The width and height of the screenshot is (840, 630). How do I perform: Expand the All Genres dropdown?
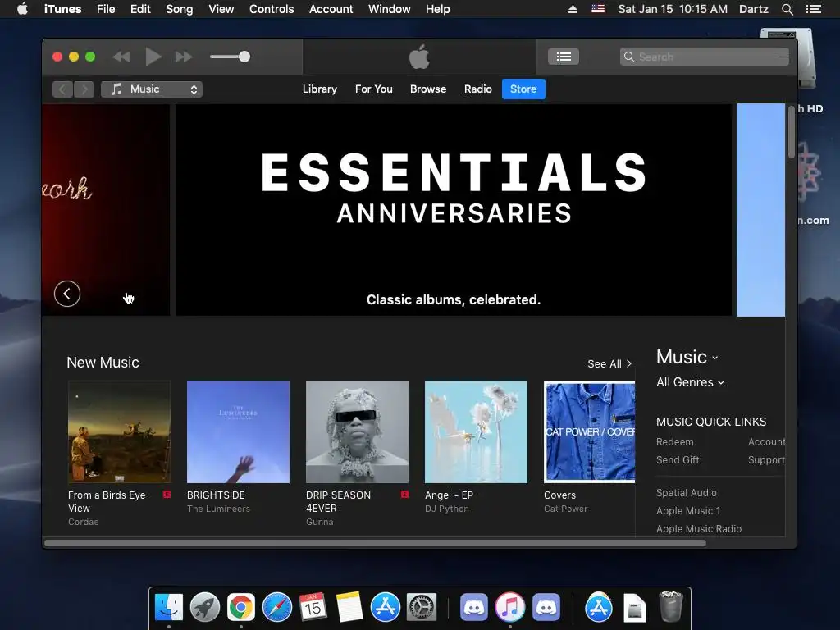pos(690,382)
